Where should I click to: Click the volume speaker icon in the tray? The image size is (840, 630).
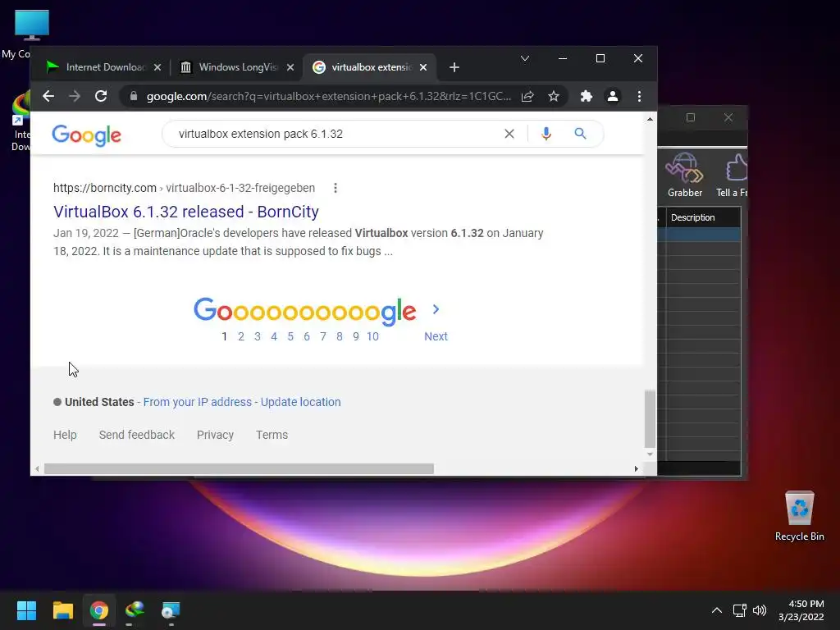tap(760, 610)
